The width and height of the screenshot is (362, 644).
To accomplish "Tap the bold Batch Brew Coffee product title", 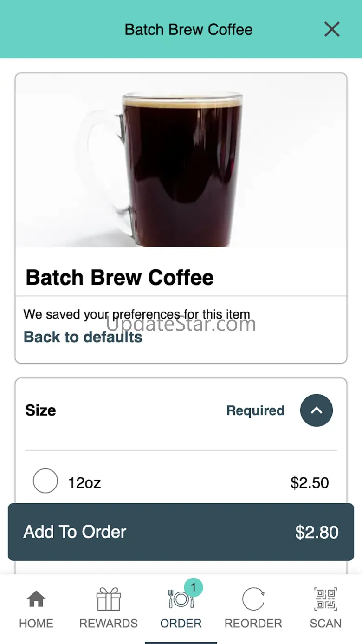I will click(120, 278).
